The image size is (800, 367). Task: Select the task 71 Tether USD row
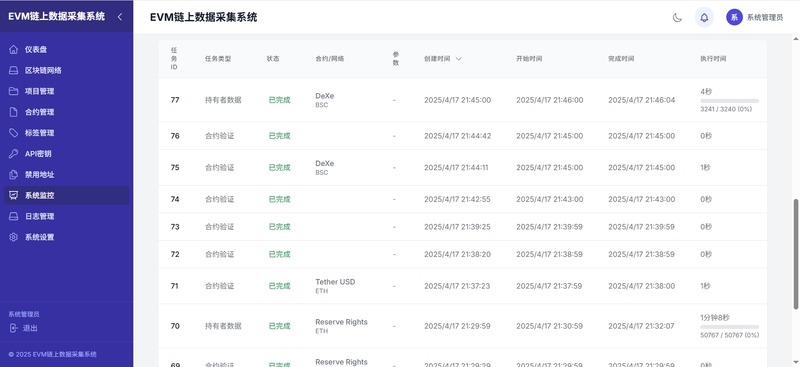[462, 286]
